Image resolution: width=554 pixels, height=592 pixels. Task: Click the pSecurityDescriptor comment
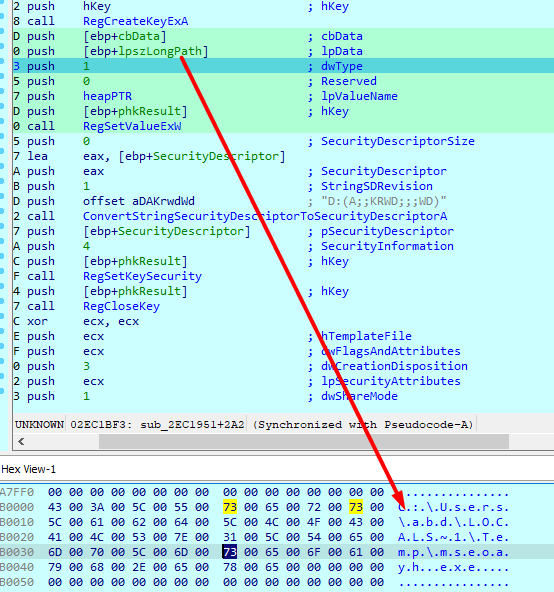(x=387, y=231)
